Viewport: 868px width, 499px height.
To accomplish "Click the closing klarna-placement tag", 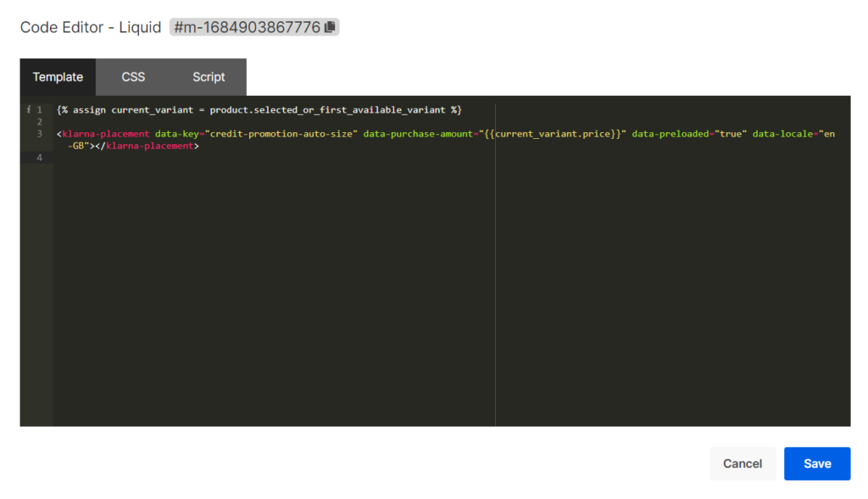I will (148, 146).
